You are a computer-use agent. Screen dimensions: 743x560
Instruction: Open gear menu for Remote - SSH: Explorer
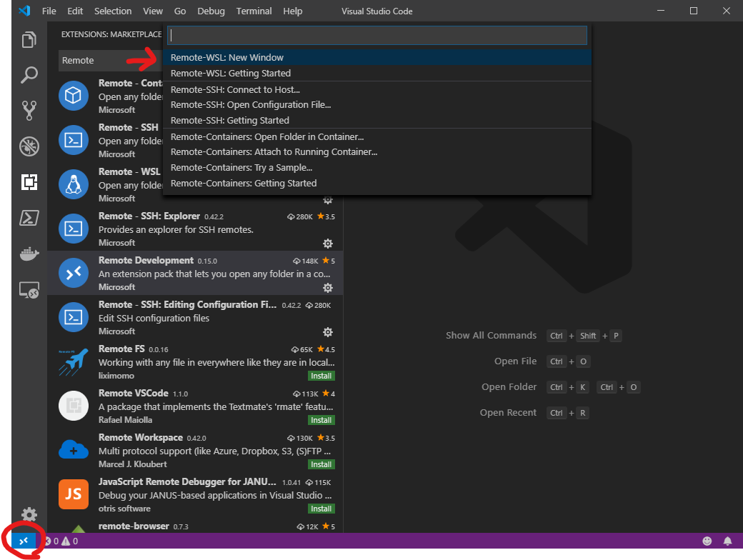328,244
